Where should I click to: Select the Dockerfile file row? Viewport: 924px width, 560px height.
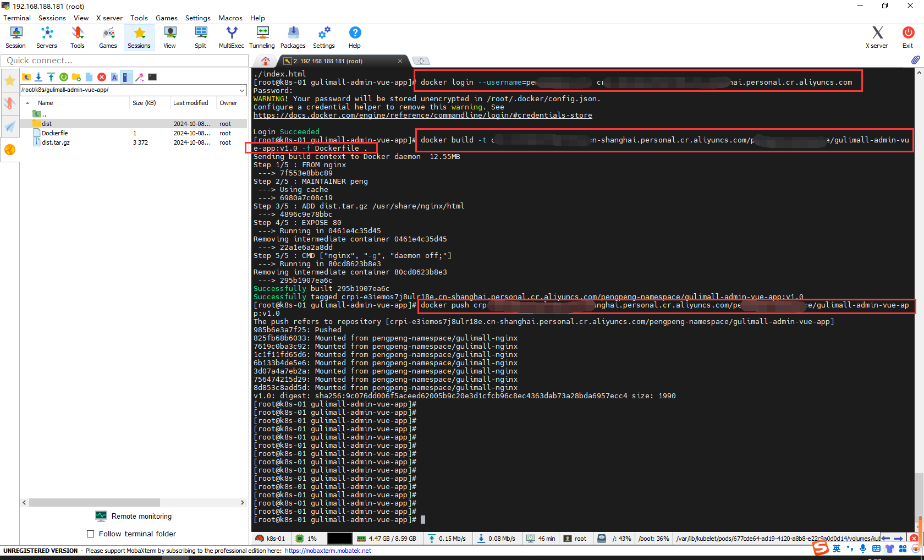tap(133, 133)
